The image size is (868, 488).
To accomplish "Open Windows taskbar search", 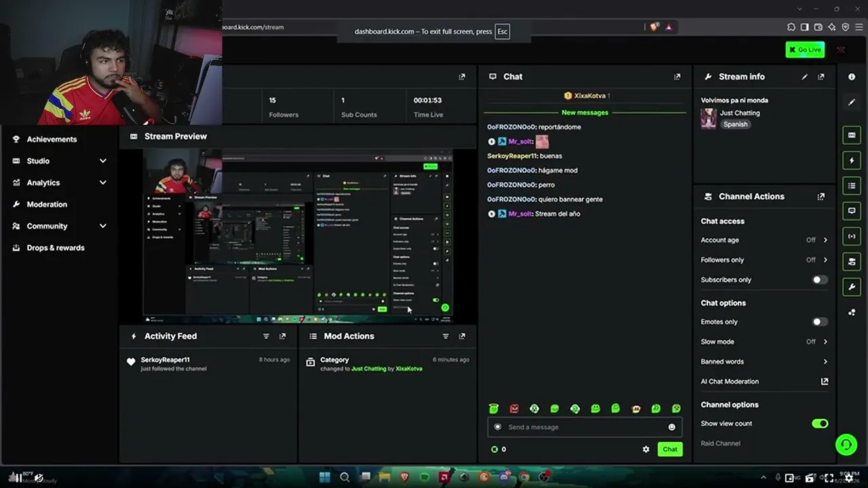I will coord(344,477).
